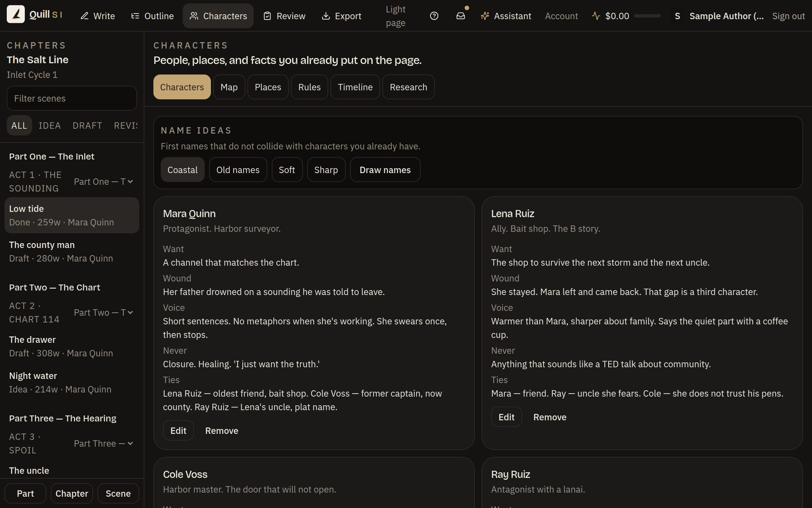
Task: Click the Sample Author avatar S
Action: tap(677, 16)
